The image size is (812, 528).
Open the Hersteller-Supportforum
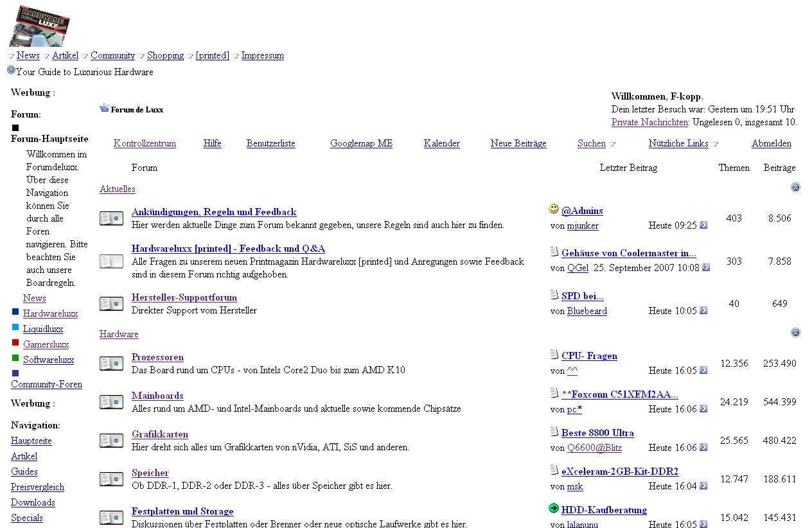pos(184,297)
